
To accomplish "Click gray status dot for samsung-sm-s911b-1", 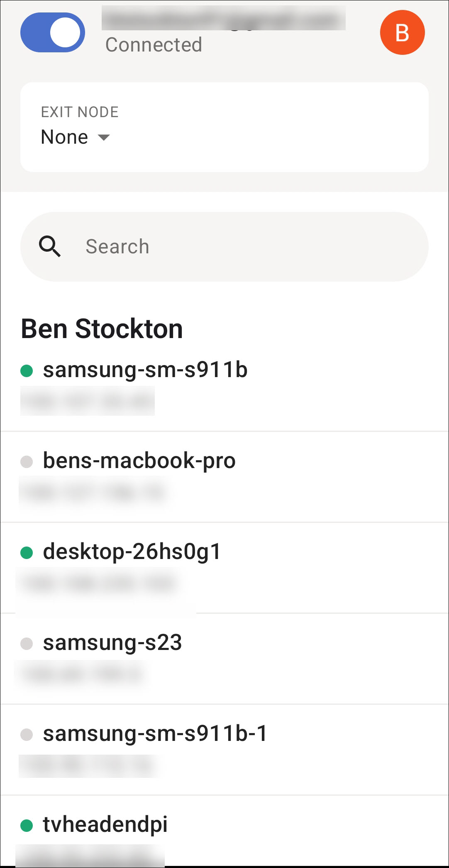I will click(x=27, y=734).
